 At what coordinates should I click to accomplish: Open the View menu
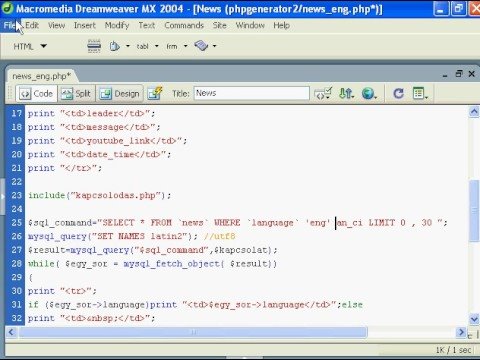click(56, 25)
